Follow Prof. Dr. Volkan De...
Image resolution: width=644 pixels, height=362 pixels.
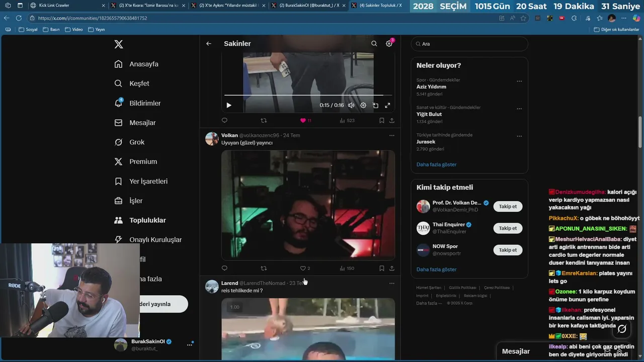pos(508,207)
